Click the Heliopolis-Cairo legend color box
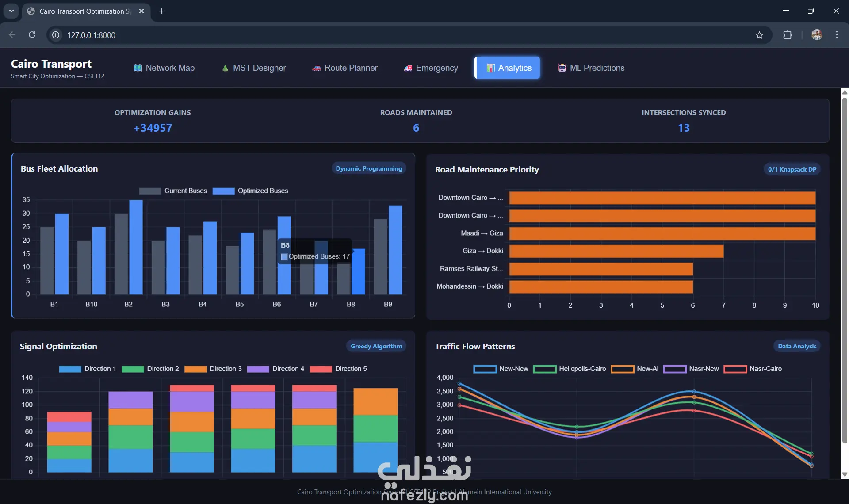Screen dimensions: 849x504 (544, 369)
